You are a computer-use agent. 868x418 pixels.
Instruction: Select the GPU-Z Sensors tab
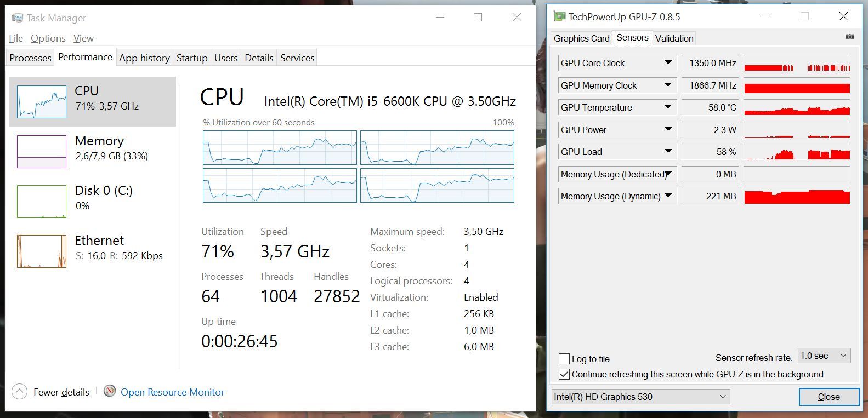point(632,37)
